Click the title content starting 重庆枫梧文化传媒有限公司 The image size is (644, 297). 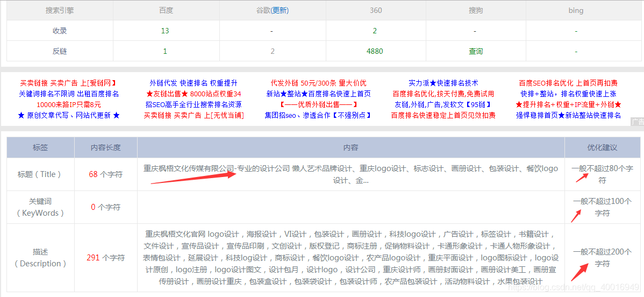(350, 174)
